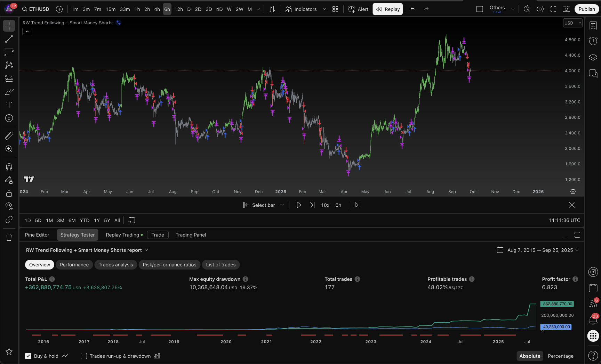Open the backtest date range picker
This screenshot has width=601, height=364.
[538, 250]
